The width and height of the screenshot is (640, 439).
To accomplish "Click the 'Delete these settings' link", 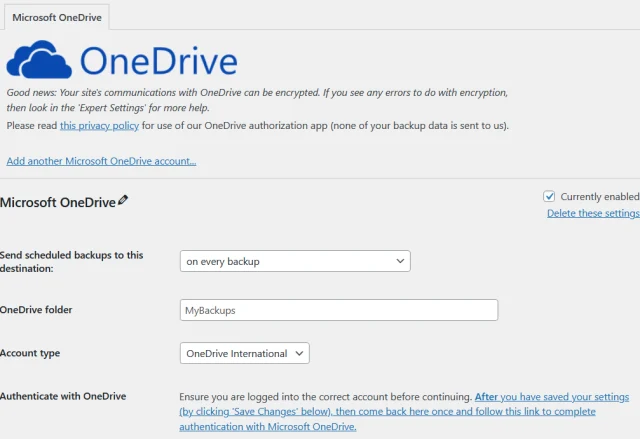I will pos(593,213).
